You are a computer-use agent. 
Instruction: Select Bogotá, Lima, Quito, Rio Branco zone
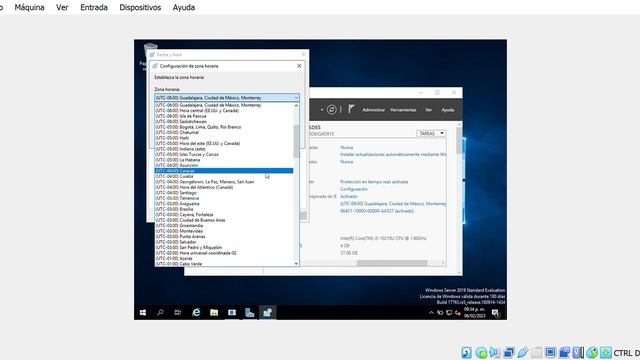click(x=224, y=127)
